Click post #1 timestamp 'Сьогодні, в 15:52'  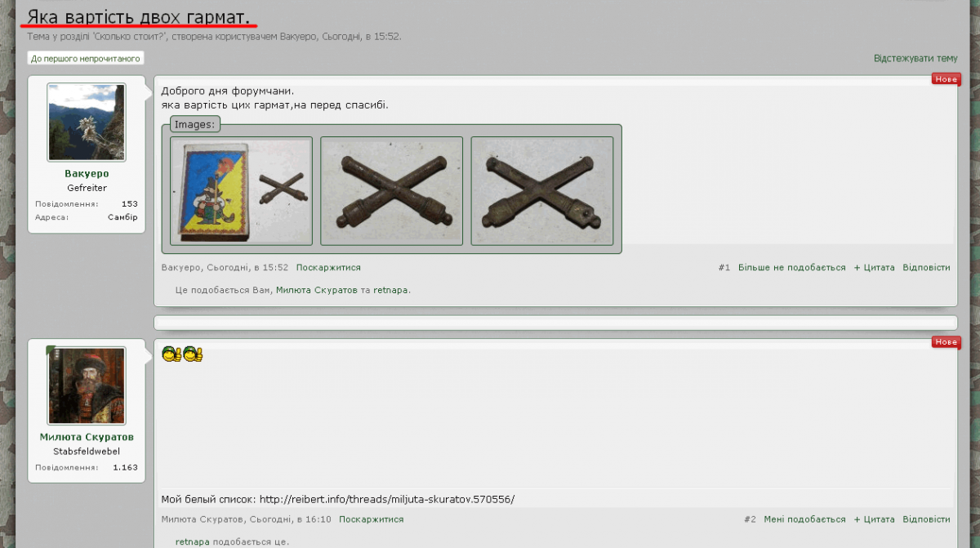(x=247, y=268)
